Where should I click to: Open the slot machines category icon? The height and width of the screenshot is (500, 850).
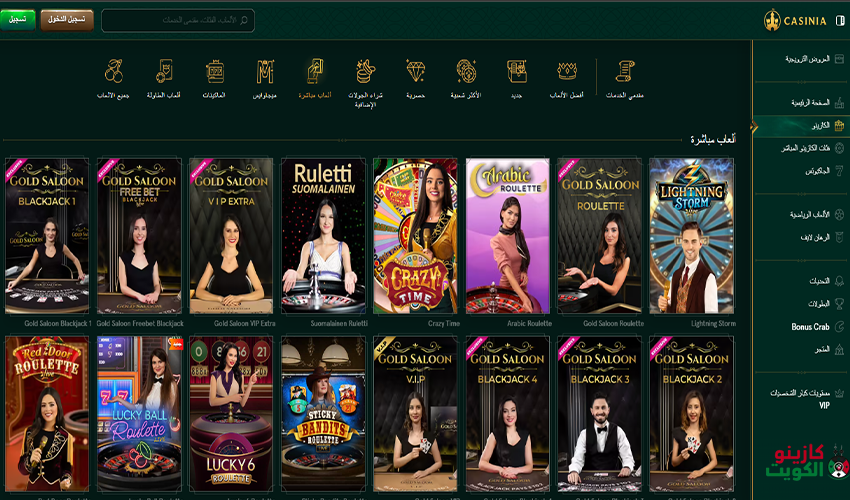214,72
